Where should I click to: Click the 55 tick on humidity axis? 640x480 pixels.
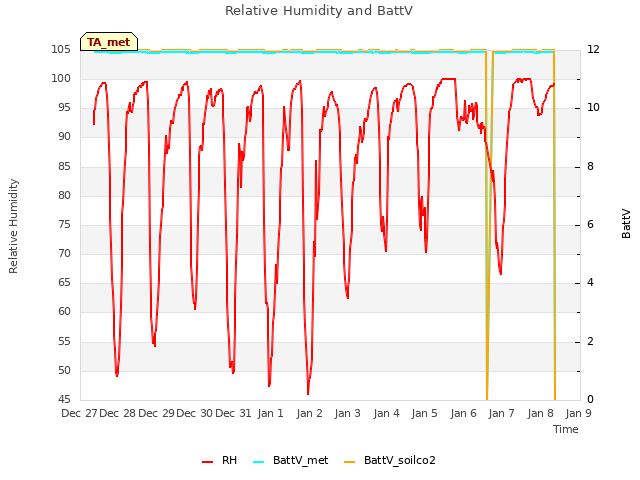coord(64,342)
